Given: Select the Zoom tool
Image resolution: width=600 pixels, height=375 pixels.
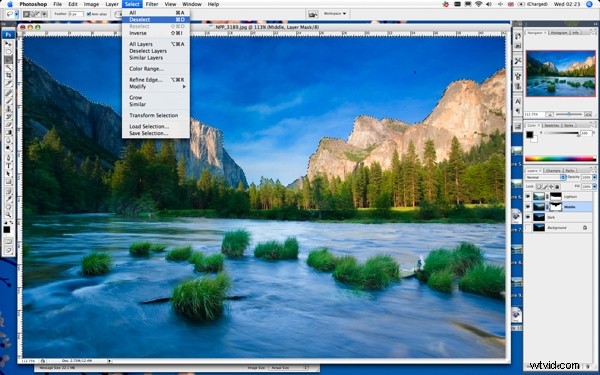Looking at the screenshot, I should point(8,215).
